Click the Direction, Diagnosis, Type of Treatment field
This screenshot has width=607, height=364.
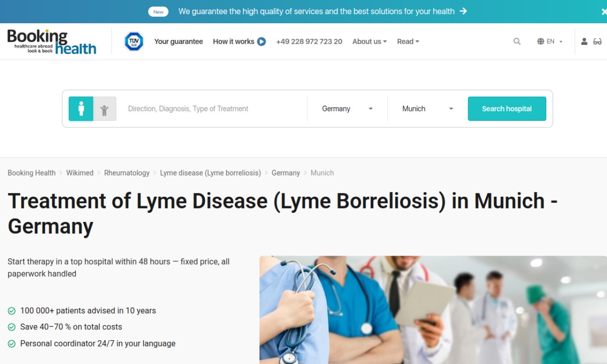click(213, 109)
